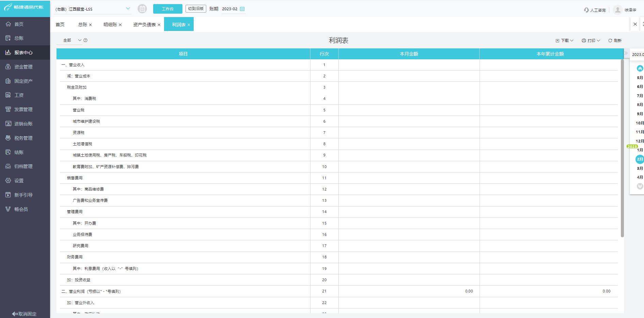Click the 人工咨询 headset icon

[586, 10]
